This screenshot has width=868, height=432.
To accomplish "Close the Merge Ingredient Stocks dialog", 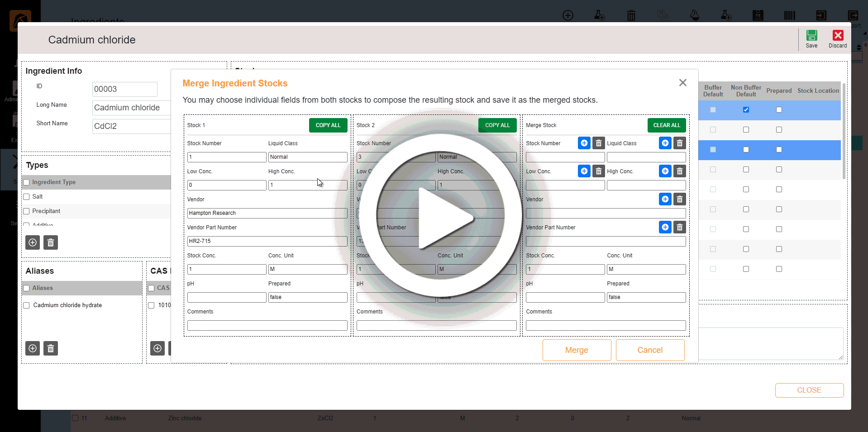I will click(682, 83).
